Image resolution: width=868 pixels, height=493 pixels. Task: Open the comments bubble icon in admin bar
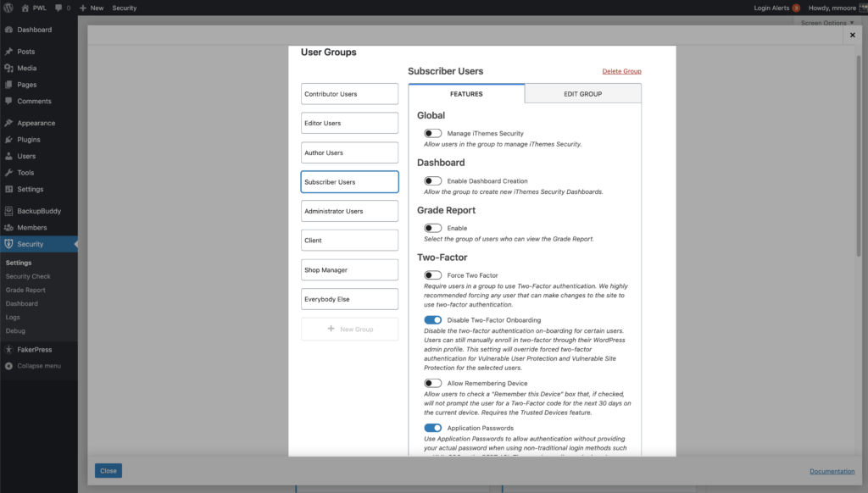58,8
